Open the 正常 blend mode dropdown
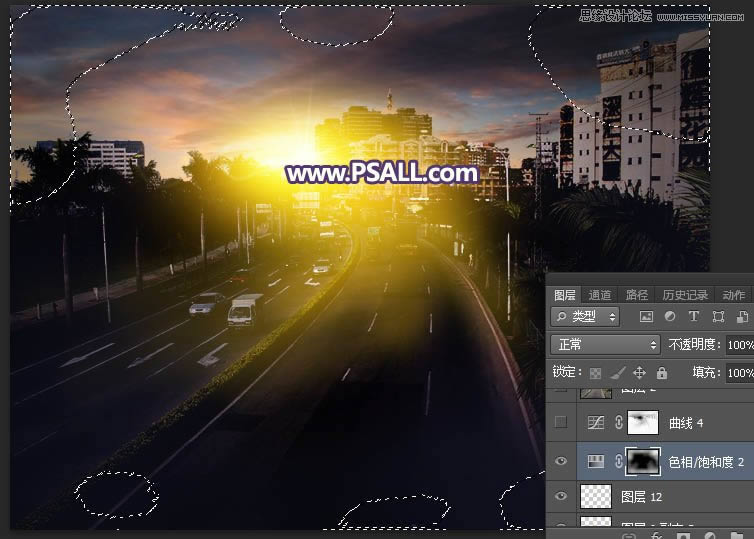The image size is (754, 539). (605, 345)
